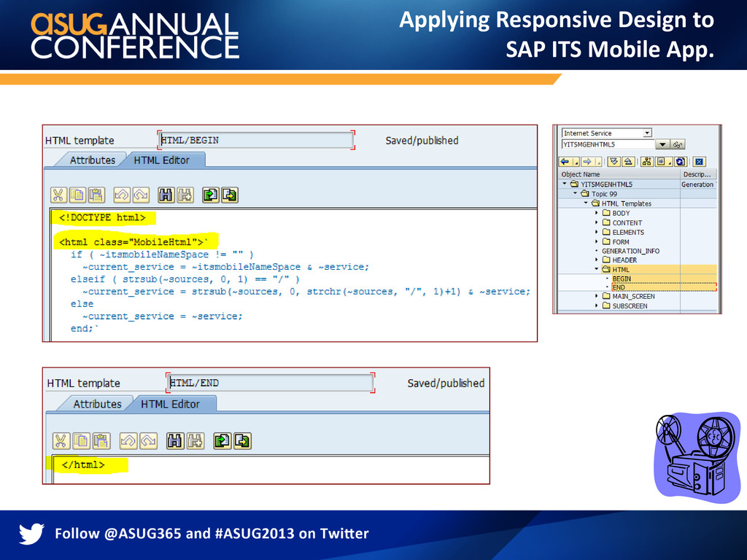
Task: Click the film projector clip art
Action: tap(697, 457)
